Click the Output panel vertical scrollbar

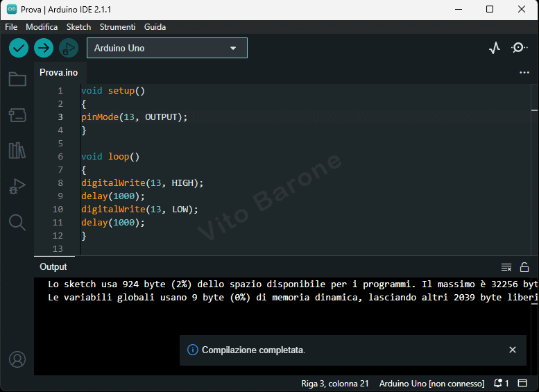tap(534, 326)
